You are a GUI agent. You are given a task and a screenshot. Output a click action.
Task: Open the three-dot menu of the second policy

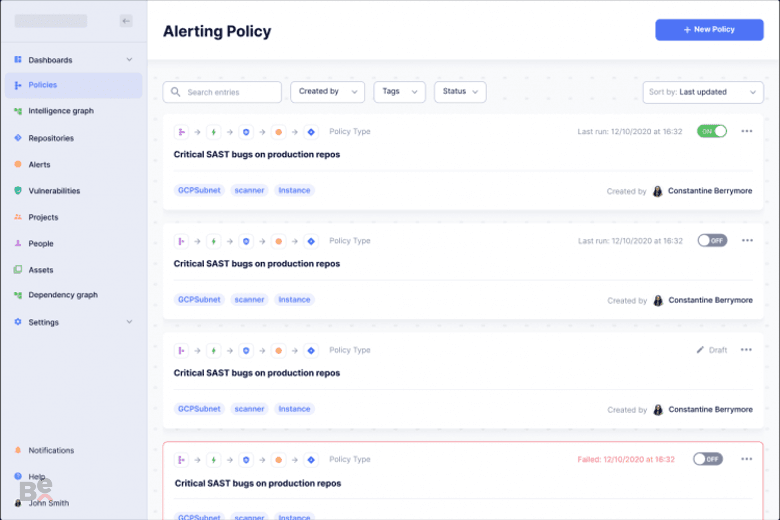(x=747, y=240)
